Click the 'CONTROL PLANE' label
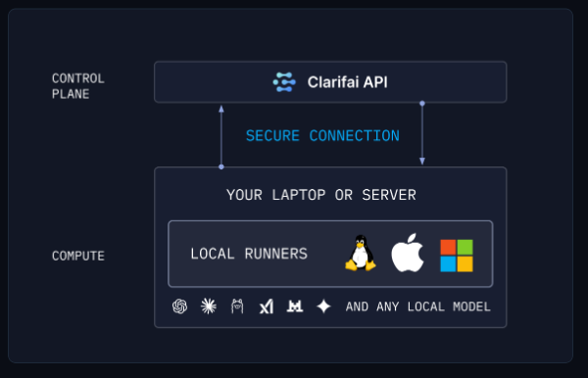Screen dimensions: 588x378 pos(78,86)
